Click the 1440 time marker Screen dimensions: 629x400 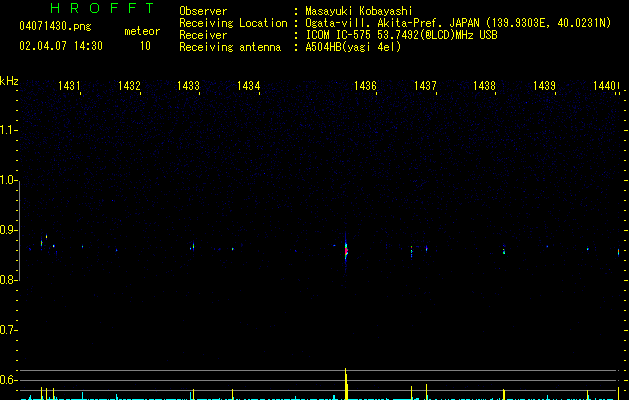(x=604, y=86)
